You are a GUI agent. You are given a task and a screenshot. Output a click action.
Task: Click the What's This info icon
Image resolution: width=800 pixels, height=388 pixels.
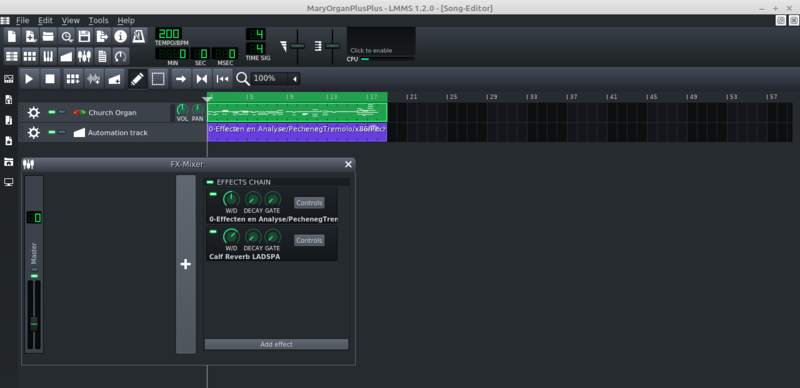(120, 36)
